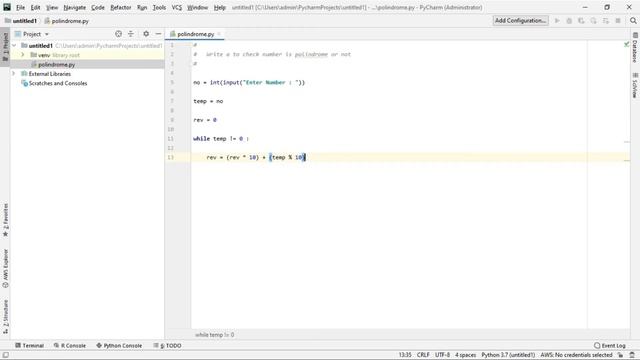640x360 pixels.
Task: Open the Event Log
Action: click(x=609, y=345)
